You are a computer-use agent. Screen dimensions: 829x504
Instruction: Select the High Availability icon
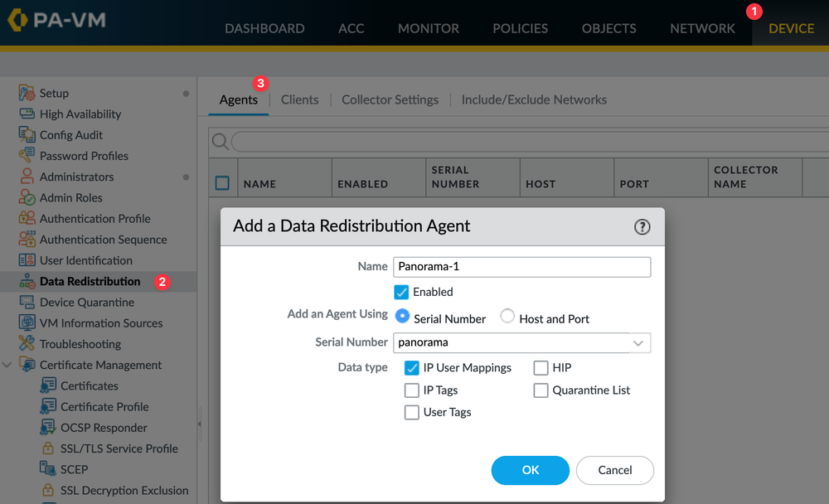coord(28,114)
